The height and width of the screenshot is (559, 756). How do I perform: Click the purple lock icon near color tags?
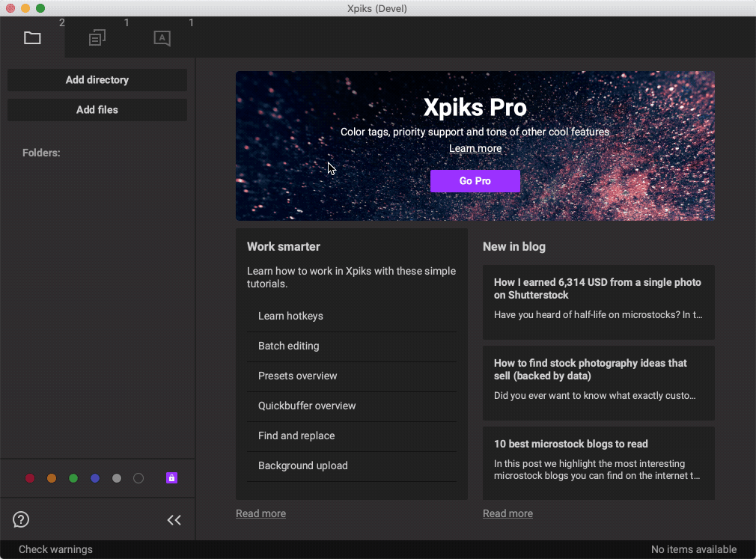171,477
